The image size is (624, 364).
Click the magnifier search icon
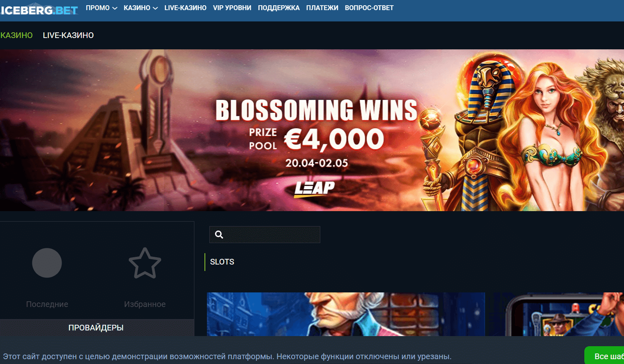[x=219, y=235]
